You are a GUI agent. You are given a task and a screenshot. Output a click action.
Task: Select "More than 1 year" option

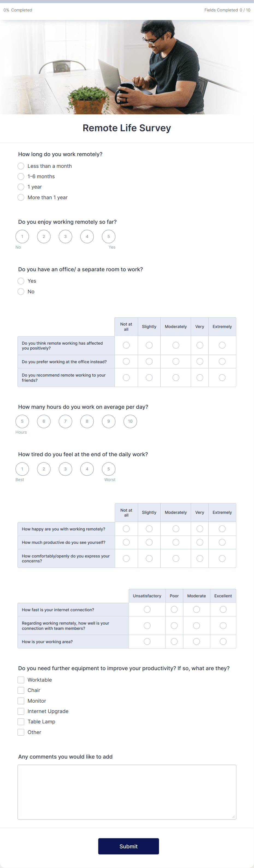pos(20,197)
